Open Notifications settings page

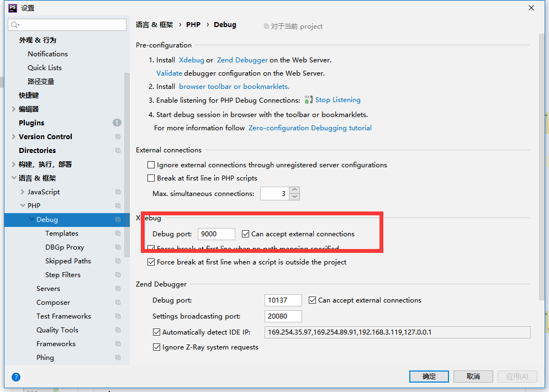coord(47,54)
